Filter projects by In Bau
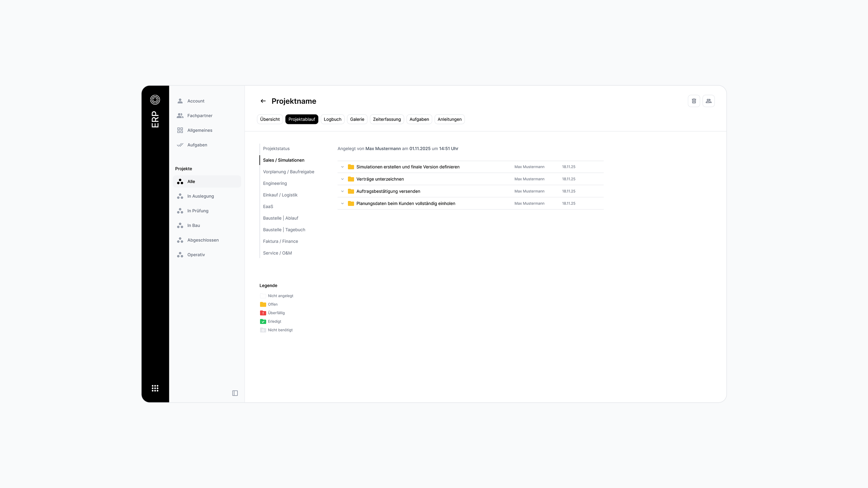 (x=193, y=226)
